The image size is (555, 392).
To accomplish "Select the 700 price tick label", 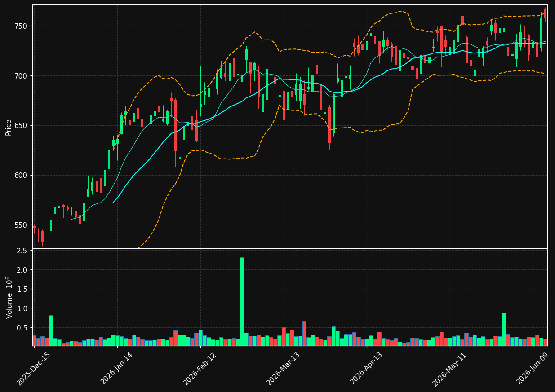I will (x=21, y=76).
